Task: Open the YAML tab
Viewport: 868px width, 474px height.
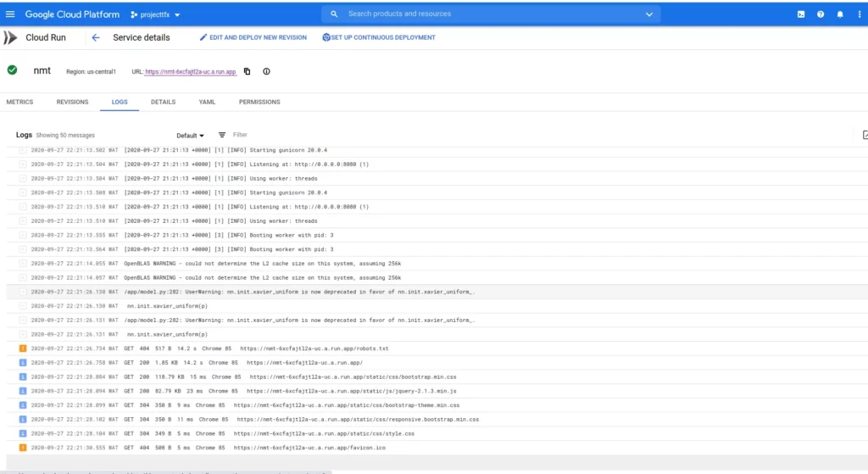Action: [x=207, y=102]
